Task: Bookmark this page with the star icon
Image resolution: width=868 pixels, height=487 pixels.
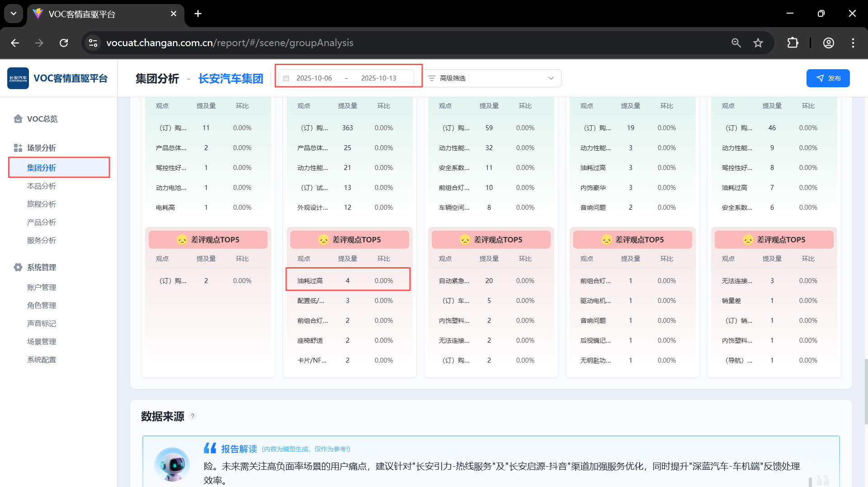Action: (x=758, y=43)
